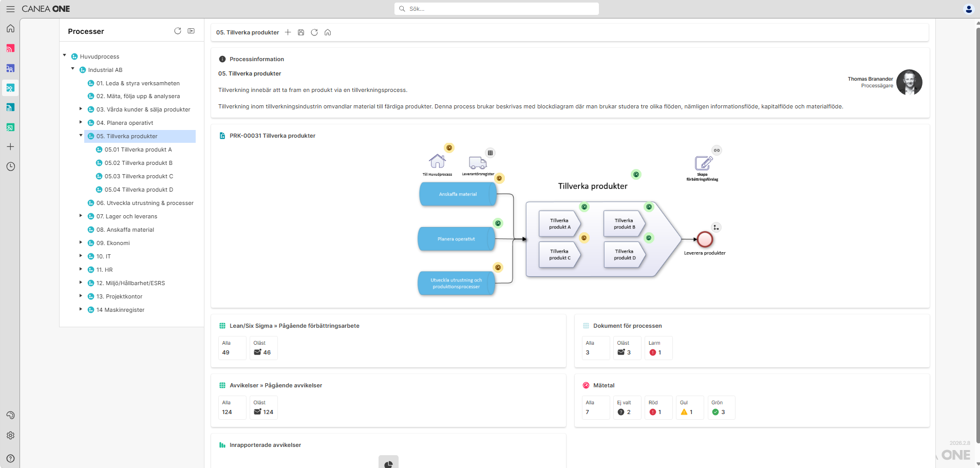Image resolution: width=980 pixels, height=468 pixels.
Task: Open Grön 3 measurement filter
Action: click(x=721, y=407)
